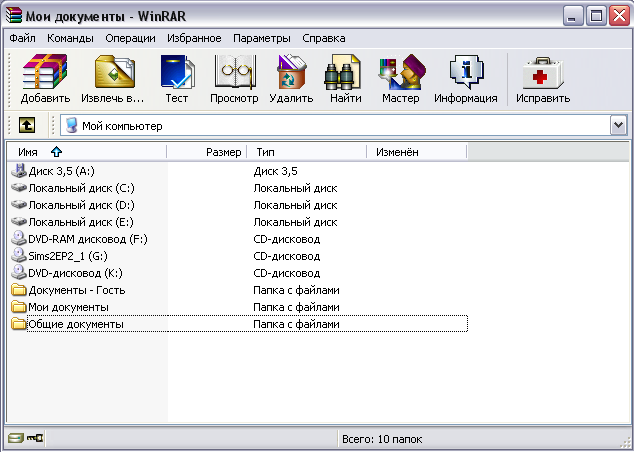634x452 pixels.
Task: Open the Файл menu
Action: click(x=22, y=38)
